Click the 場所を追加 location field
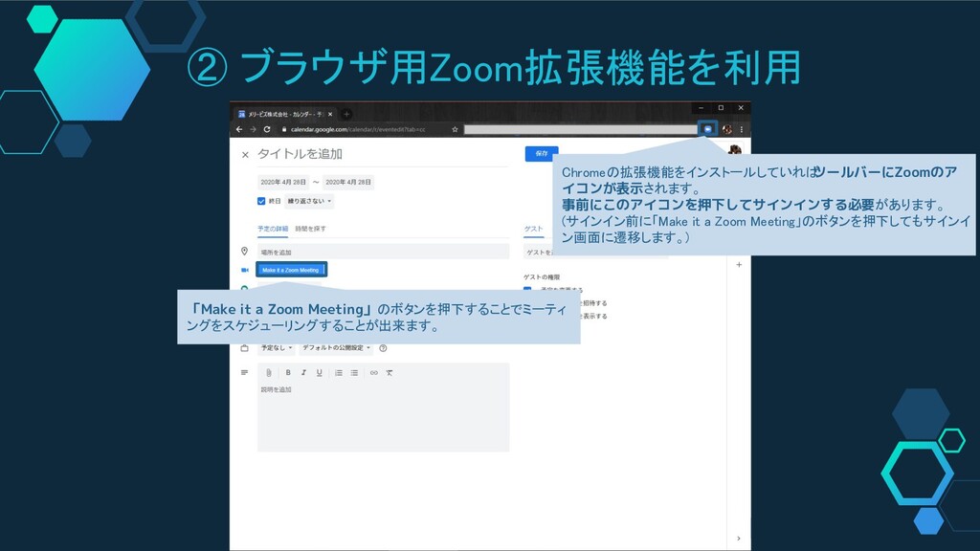 click(383, 253)
